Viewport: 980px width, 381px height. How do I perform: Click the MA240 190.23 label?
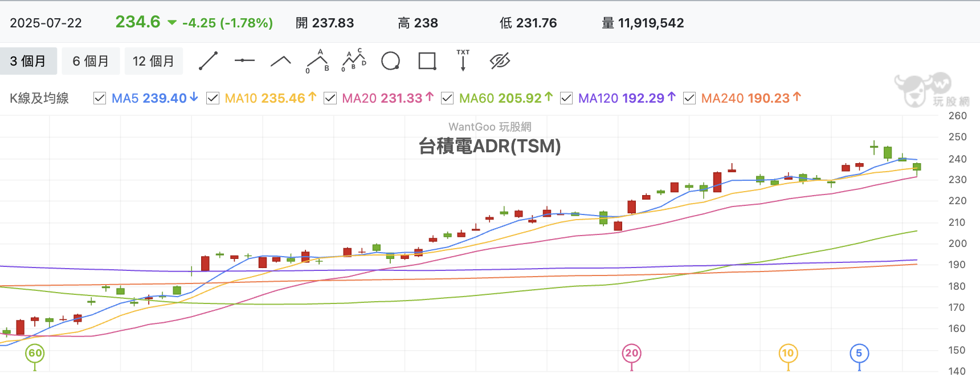tap(751, 98)
